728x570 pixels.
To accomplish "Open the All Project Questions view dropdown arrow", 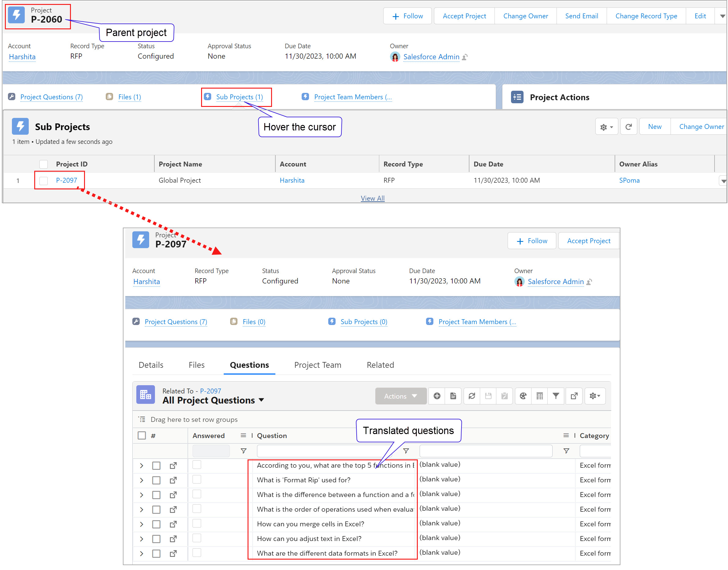I will (x=261, y=400).
